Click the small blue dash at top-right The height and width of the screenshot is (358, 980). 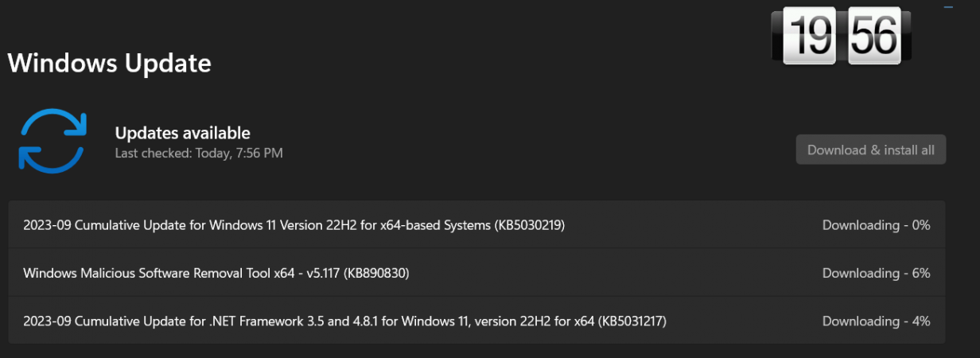947,7
